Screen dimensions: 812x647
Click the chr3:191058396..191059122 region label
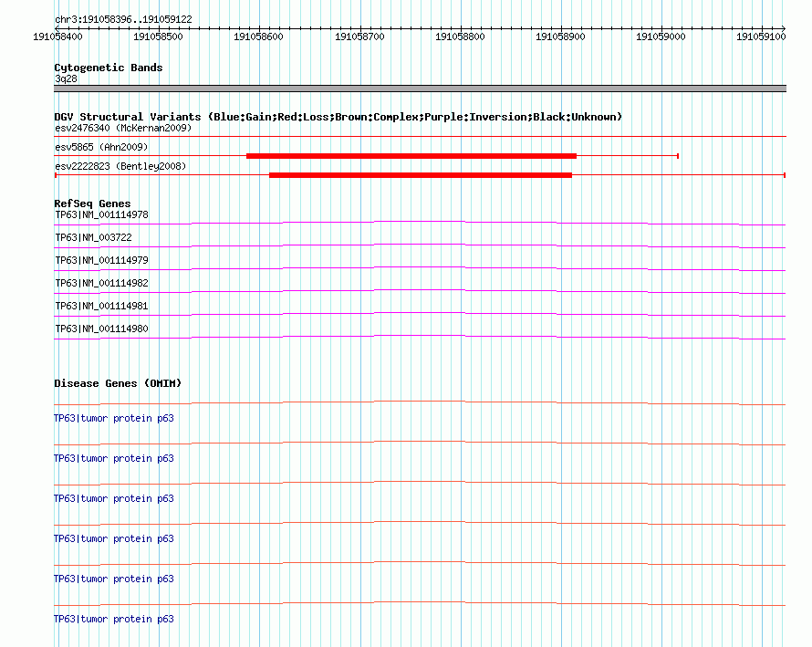coord(123,19)
